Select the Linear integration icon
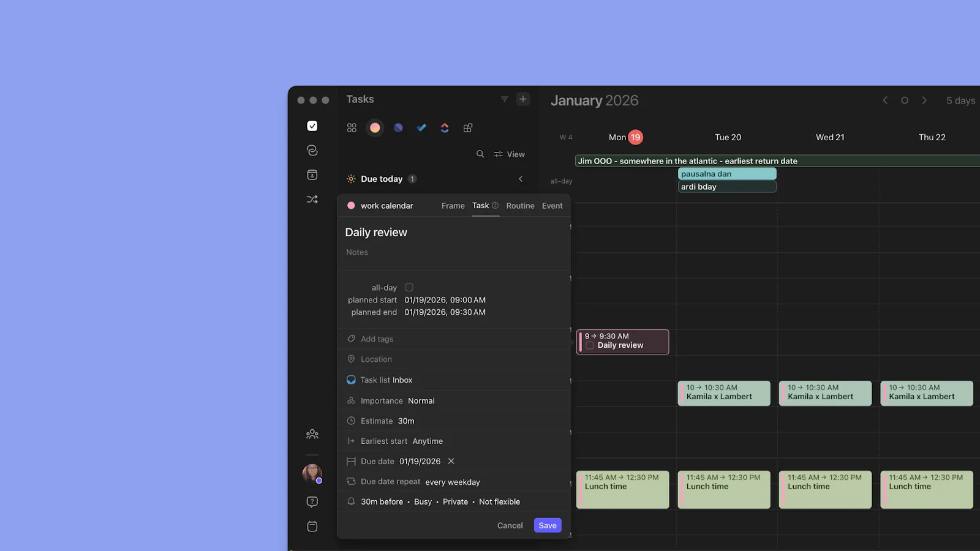Image resolution: width=980 pixels, height=551 pixels. (398, 127)
